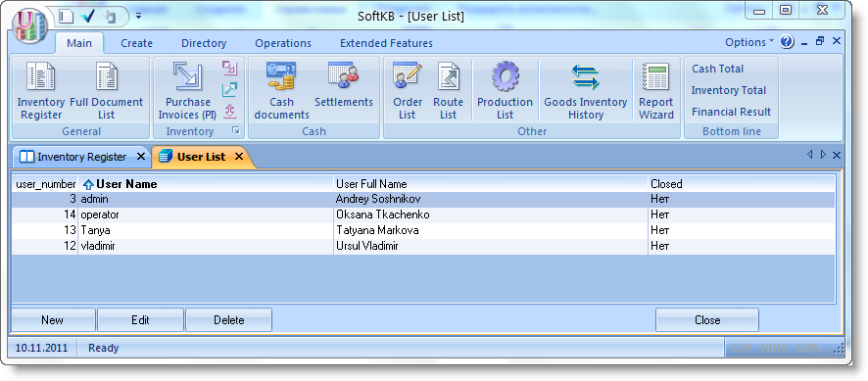The width and height of the screenshot is (868, 381).
Task: Close active document with tab bar X
Action: coord(837,155)
